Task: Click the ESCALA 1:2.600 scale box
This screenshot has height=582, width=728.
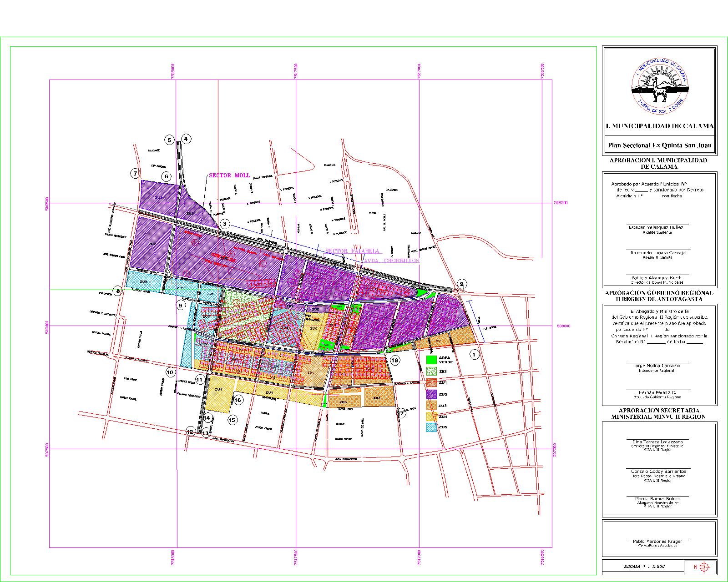Action: pos(642,567)
